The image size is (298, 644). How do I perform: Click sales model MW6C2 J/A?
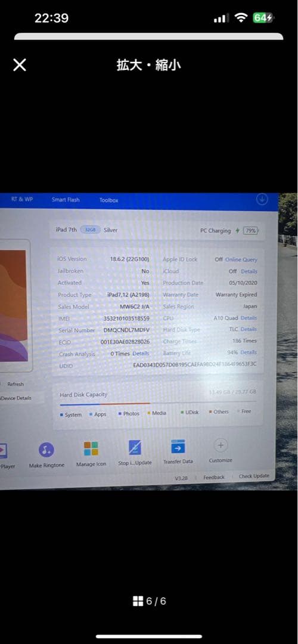[135, 306]
